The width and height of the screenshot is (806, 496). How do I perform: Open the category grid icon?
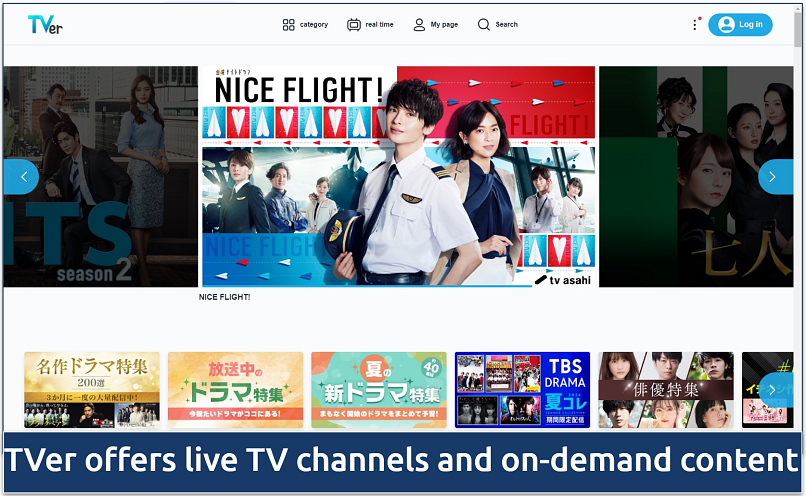288,25
